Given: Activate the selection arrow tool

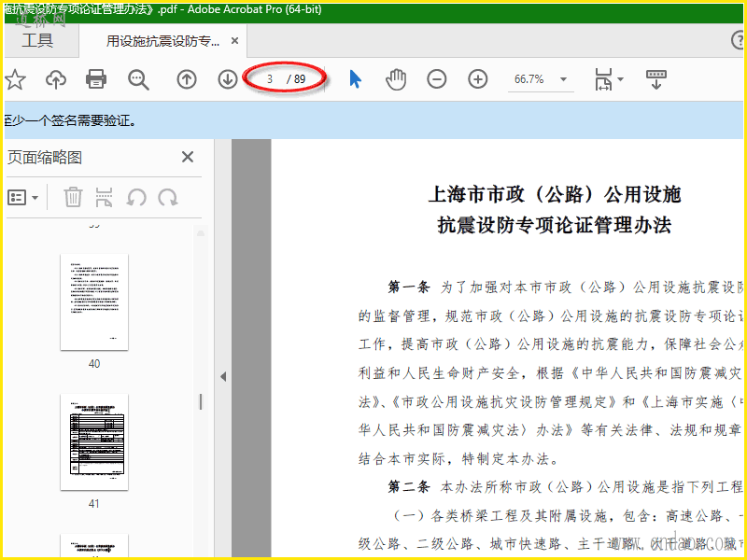Looking at the screenshot, I should click(x=355, y=79).
